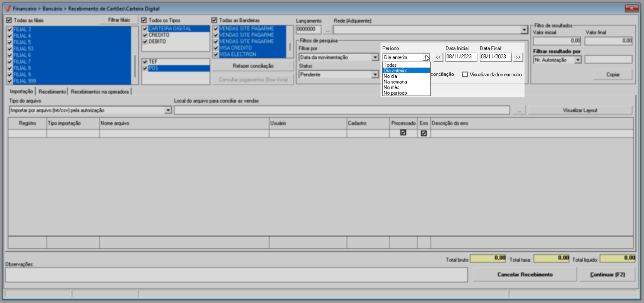Click the Lançamento lookup ellipsis button
Screen dimensions: 644x303
(x=327, y=30)
